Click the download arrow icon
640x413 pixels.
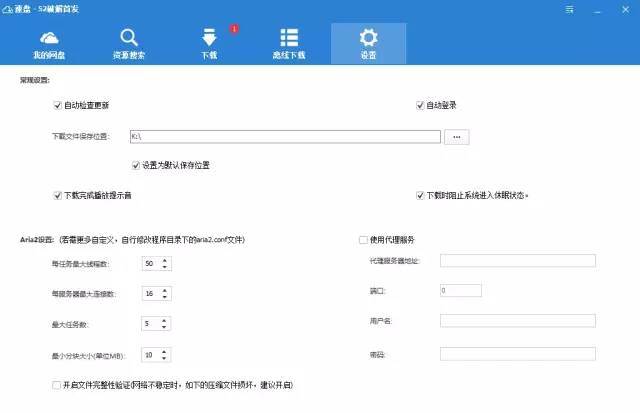click(x=210, y=38)
